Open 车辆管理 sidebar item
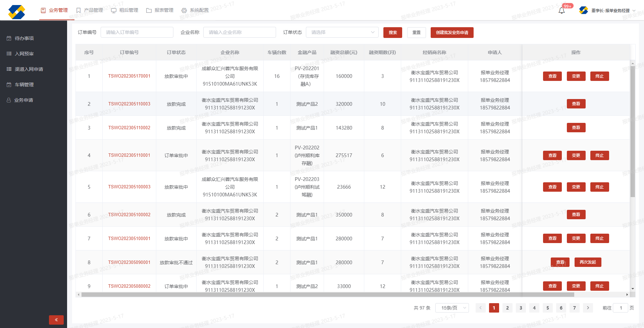This screenshot has width=644, height=328. pyautogui.click(x=24, y=85)
